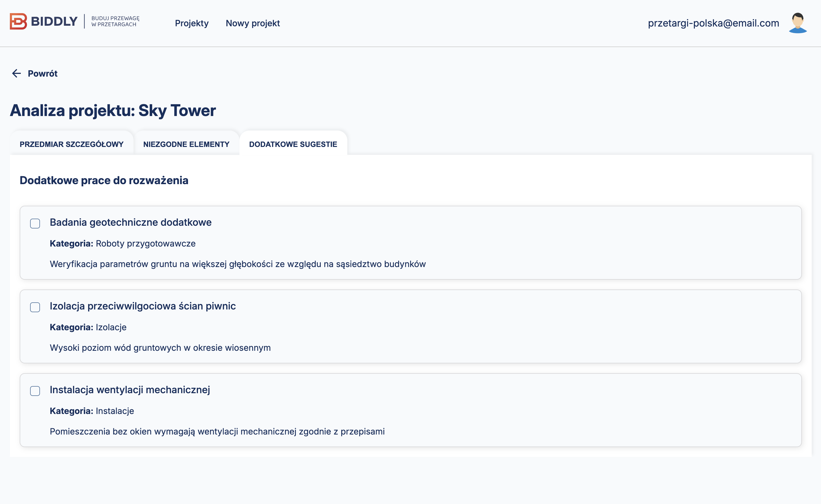Click the back arrow icon
Viewport: 821px width, 504px height.
pos(16,73)
